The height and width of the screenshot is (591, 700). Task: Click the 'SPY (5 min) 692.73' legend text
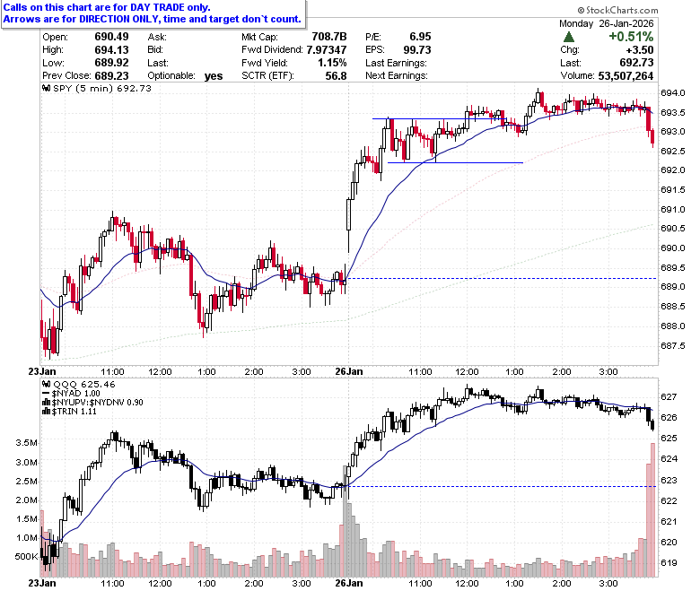coord(102,88)
